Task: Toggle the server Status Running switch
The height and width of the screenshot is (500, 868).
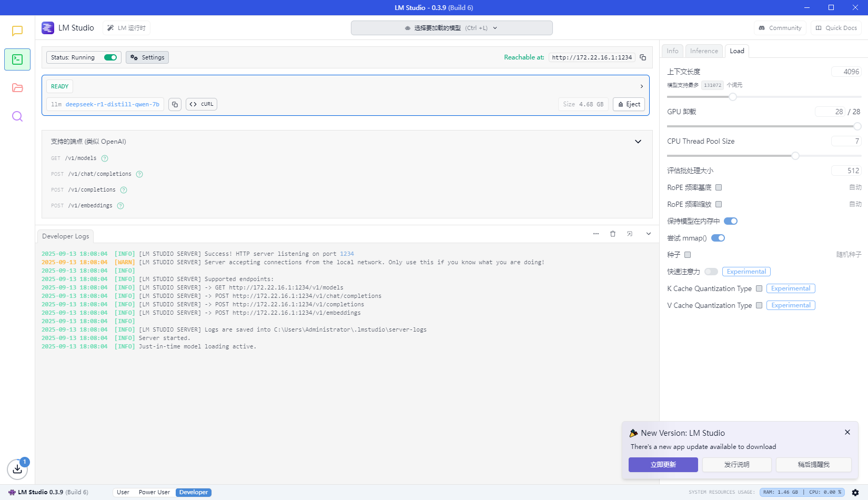Action: (110, 57)
